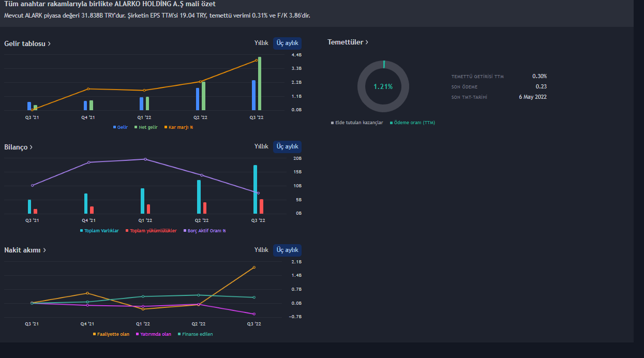Click the 20B axis label
This screenshot has height=358, width=644.
(297, 158)
